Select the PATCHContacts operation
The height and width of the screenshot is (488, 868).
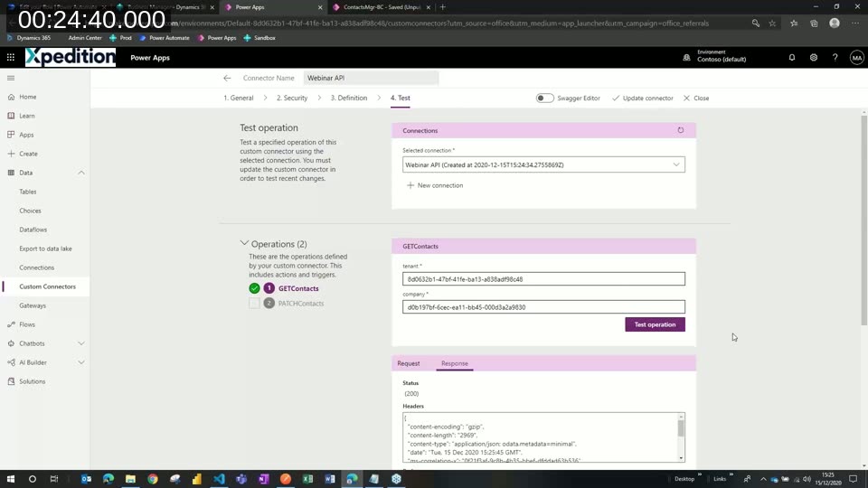[x=300, y=304]
